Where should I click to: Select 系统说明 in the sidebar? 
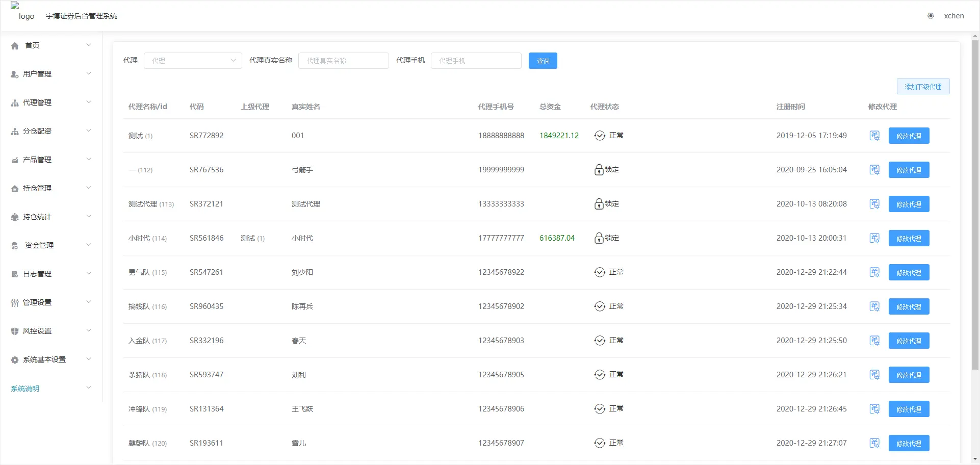[x=25, y=389]
